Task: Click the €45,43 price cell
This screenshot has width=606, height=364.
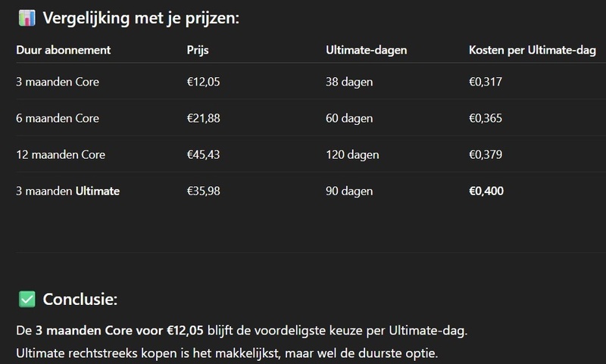Action: point(203,155)
